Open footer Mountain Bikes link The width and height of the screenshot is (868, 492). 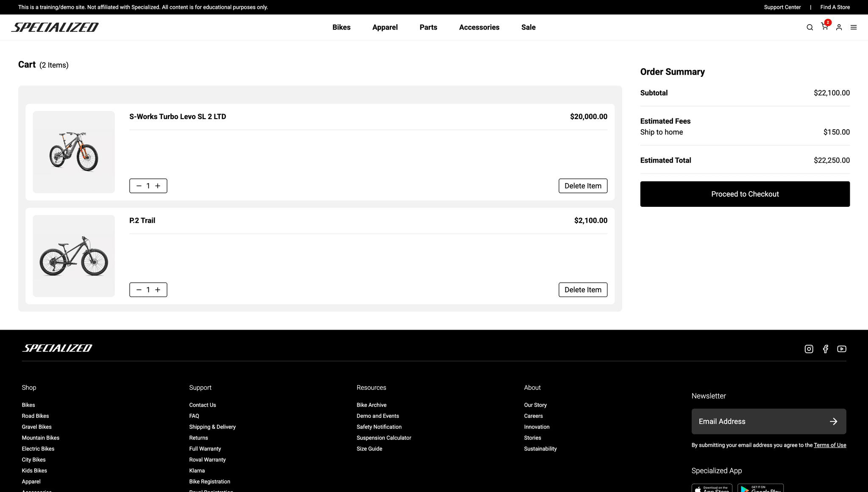[41, 438]
